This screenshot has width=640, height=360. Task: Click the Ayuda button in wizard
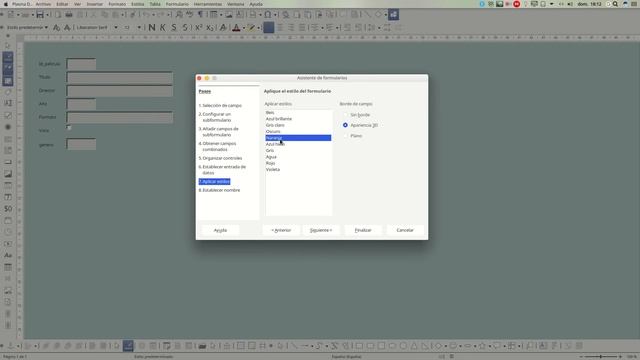tap(220, 230)
